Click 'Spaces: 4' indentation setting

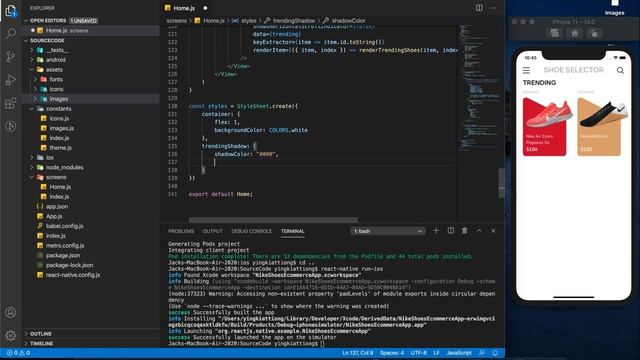pos(392,353)
